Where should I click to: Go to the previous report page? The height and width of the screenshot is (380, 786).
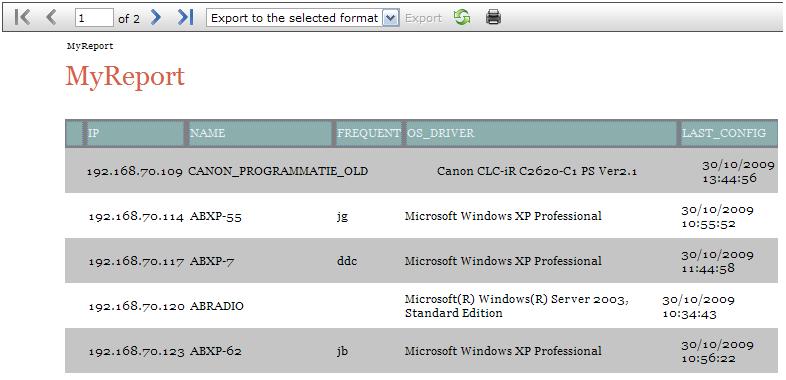(x=51, y=18)
